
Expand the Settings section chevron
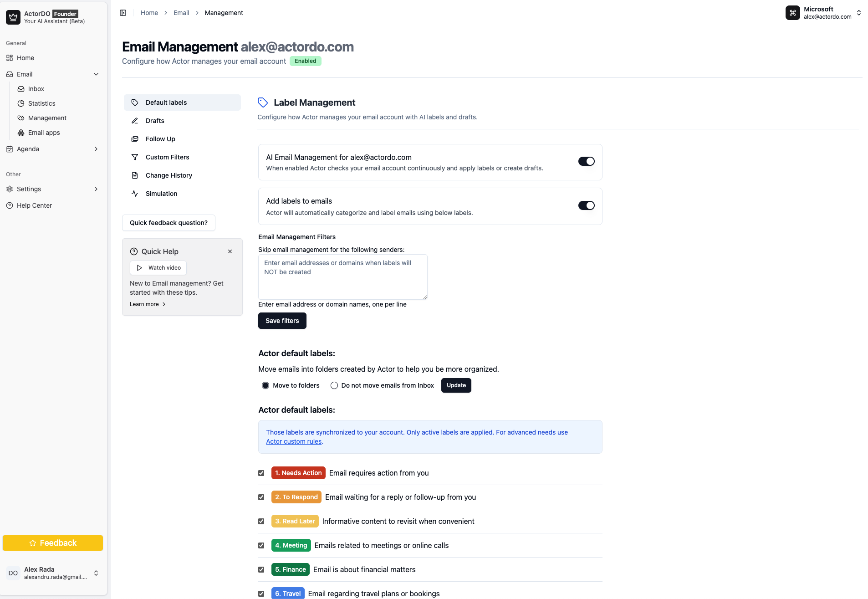(96, 189)
